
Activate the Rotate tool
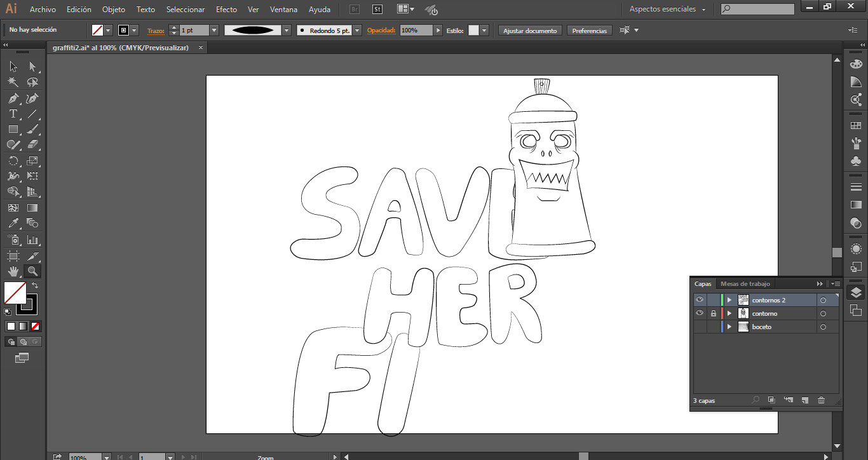point(13,161)
